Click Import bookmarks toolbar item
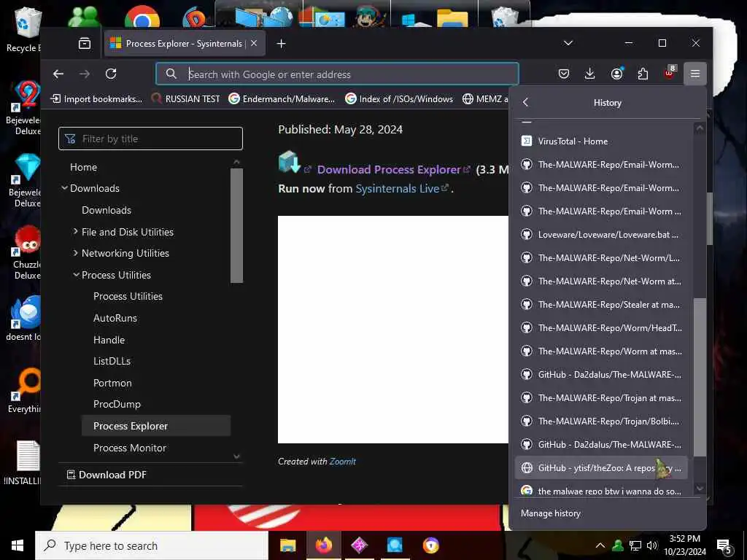This screenshot has height=560, width=747. [97, 99]
